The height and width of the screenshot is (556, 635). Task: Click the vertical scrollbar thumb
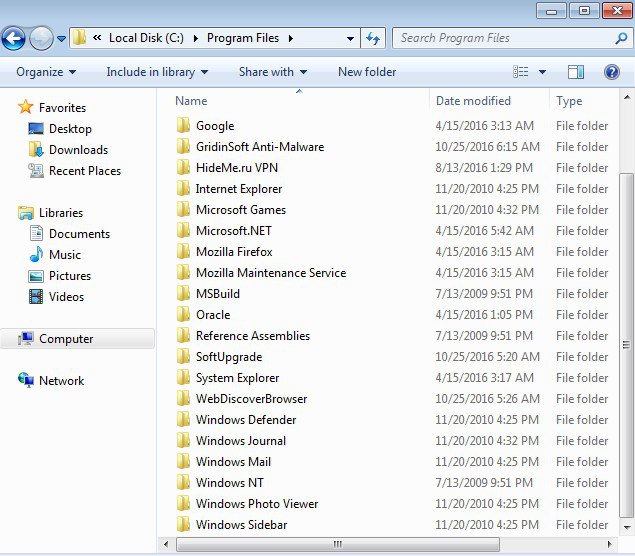point(626,345)
